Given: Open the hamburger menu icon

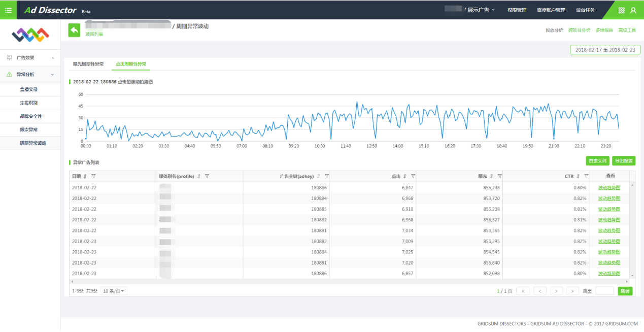Looking at the screenshot, I should tap(8, 10).
